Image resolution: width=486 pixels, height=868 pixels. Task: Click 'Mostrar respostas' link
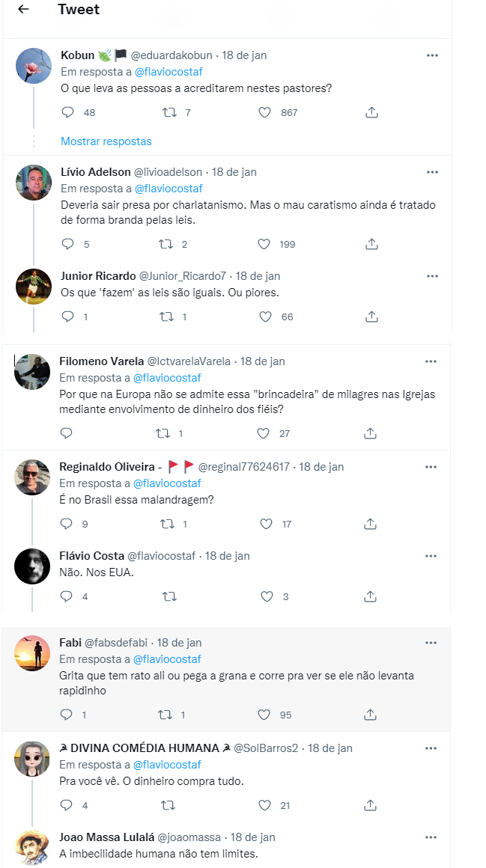coord(106,141)
